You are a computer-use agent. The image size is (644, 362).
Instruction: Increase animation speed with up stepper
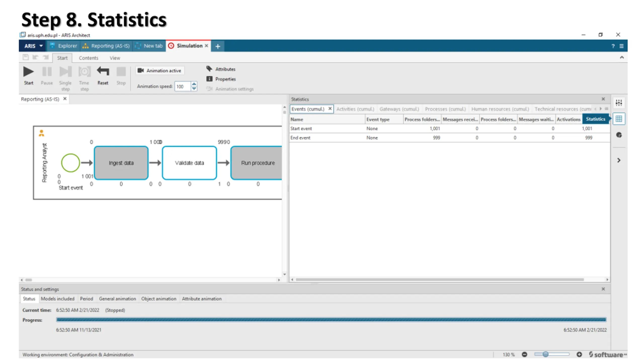click(x=194, y=84)
